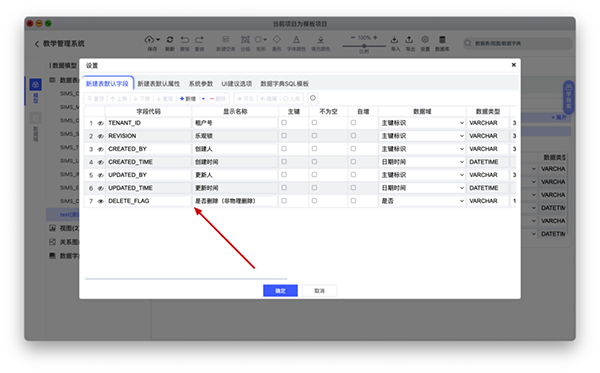Screen dimensions: 600x373
Task: Switch to the 系统参数 tab
Action: pyautogui.click(x=201, y=83)
